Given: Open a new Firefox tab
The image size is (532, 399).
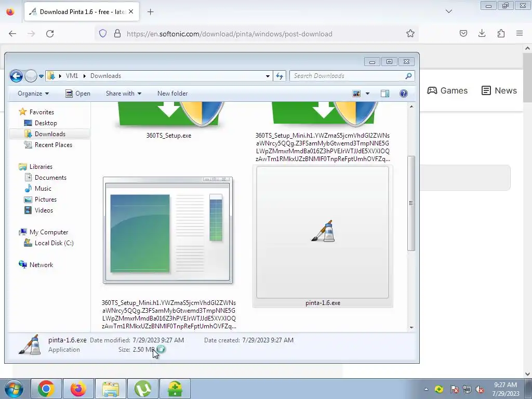Looking at the screenshot, I should [150, 12].
